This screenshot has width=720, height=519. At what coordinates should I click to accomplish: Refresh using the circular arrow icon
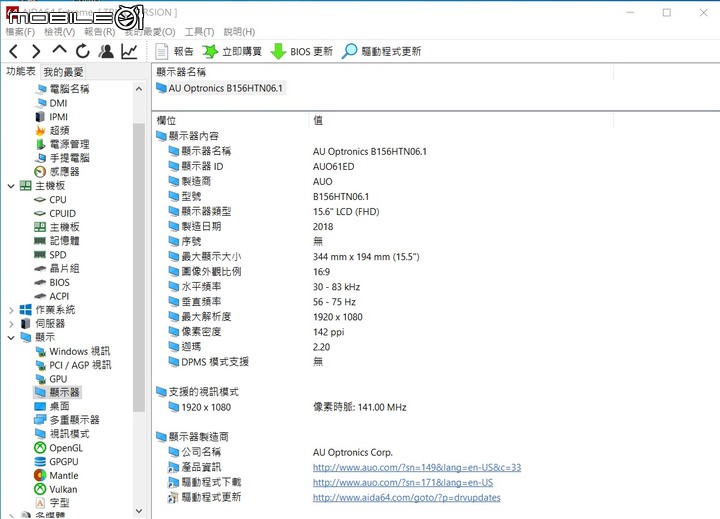[83, 51]
